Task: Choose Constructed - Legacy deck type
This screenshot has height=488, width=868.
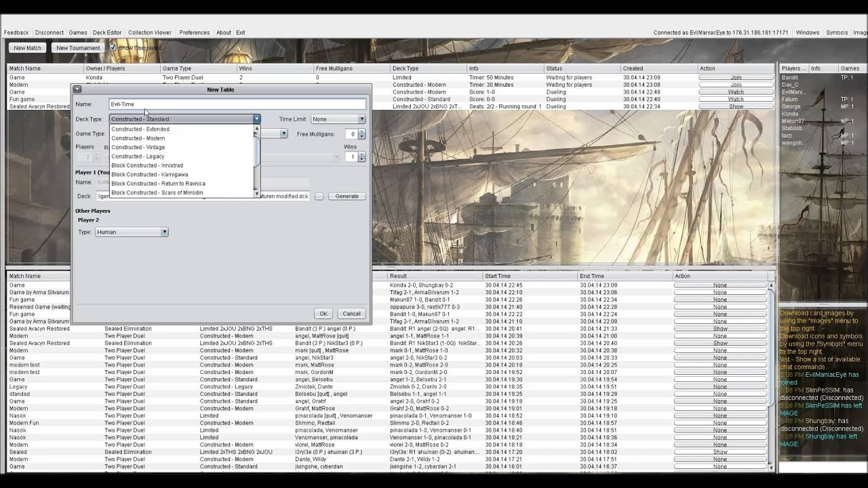Action: tap(182, 157)
